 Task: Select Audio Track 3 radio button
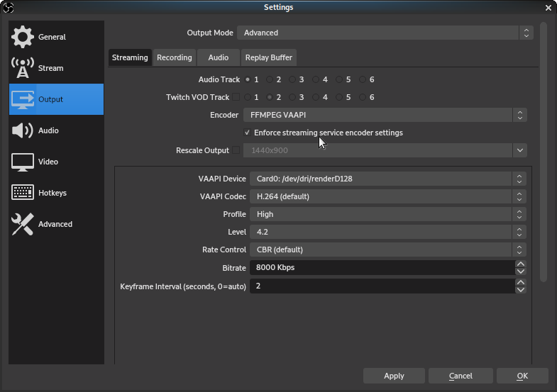[292, 79]
